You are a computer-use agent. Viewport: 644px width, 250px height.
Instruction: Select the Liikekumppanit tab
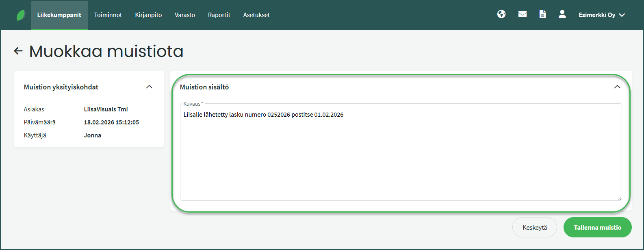[x=59, y=15]
